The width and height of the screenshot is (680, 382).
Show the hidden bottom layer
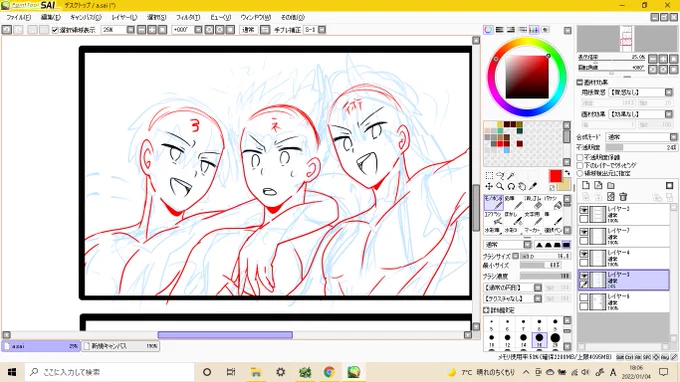[584, 297]
